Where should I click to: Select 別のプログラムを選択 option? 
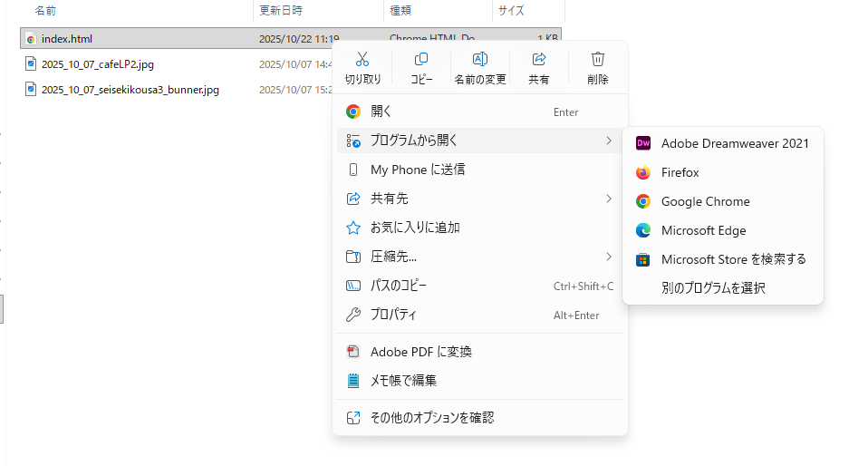[713, 288]
